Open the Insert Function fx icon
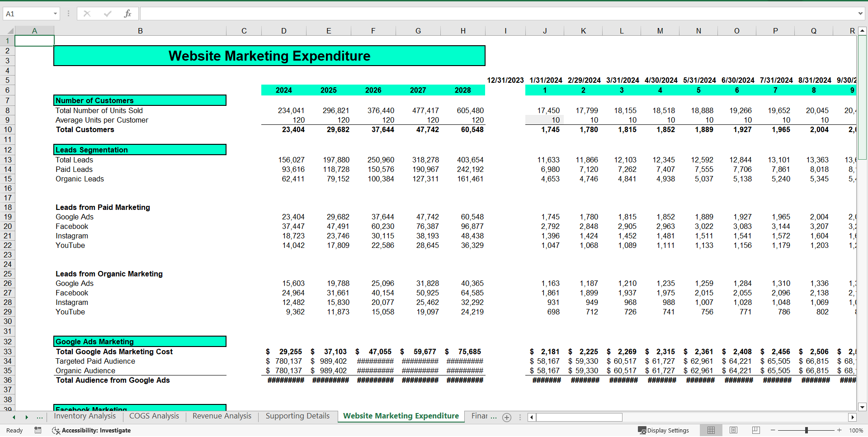The width and height of the screenshot is (868, 437). 127,14
